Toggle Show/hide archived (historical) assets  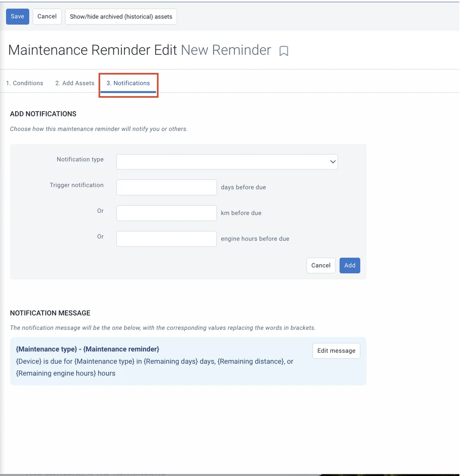click(121, 17)
